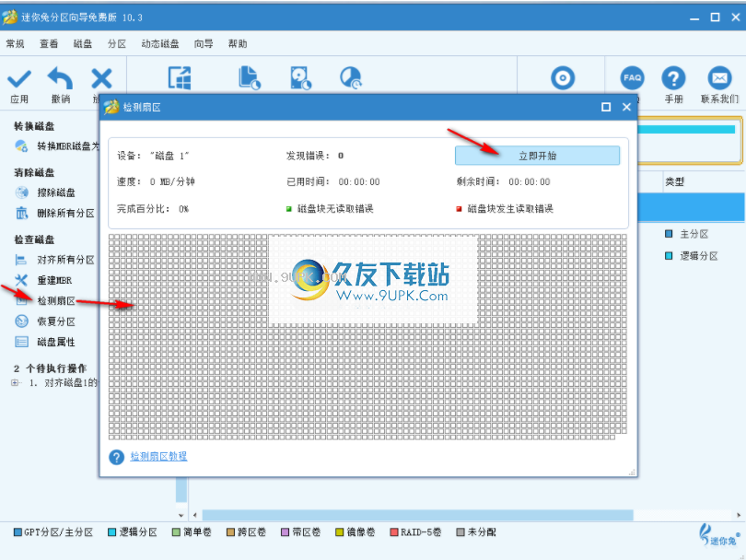Click the 对齐所有分区 text in the sidebar

click(x=65, y=260)
